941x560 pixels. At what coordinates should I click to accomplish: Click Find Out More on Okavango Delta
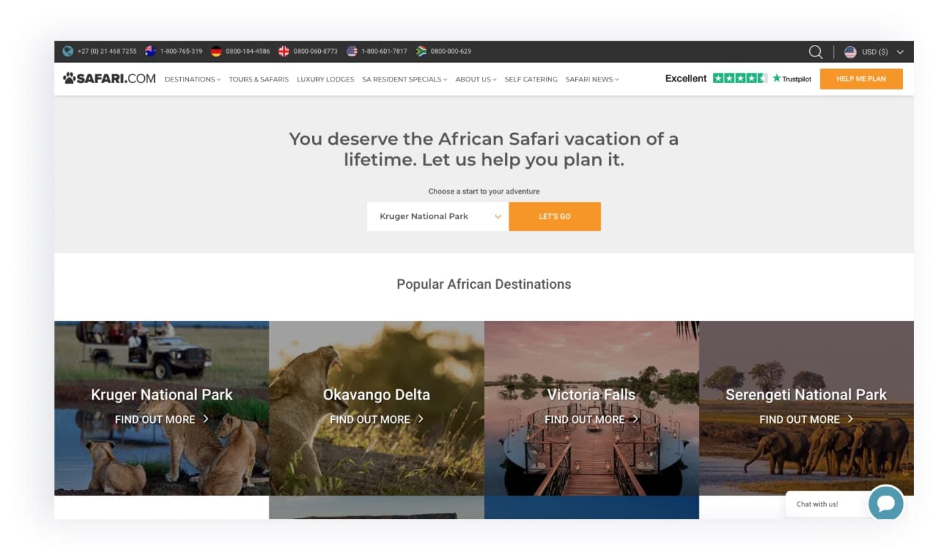coord(376,419)
